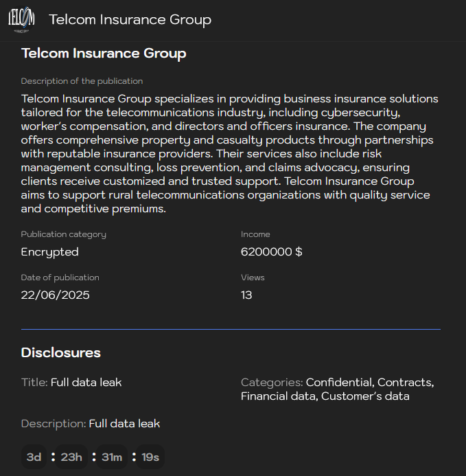
Task: Click the countdown days box '3d'
Action: 34,457
